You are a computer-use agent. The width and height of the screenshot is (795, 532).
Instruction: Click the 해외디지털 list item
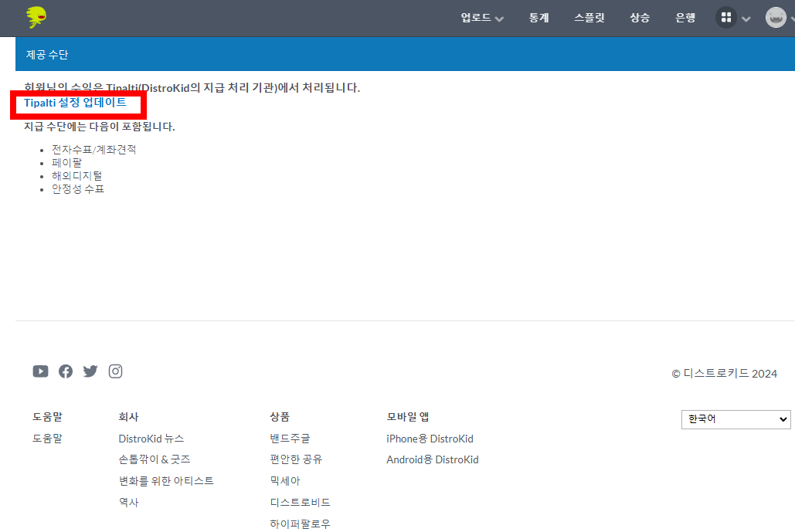pyautogui.click(x=76, y=176)
